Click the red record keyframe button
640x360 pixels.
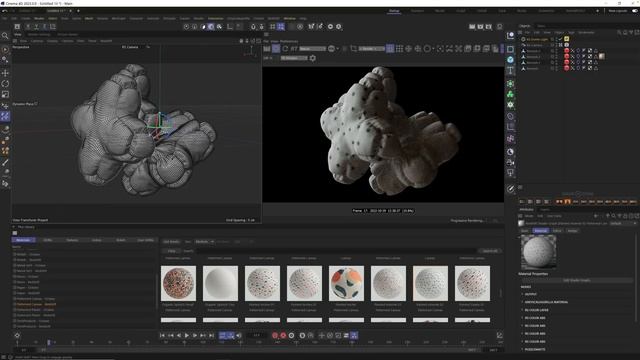click(x=275, y=335)
